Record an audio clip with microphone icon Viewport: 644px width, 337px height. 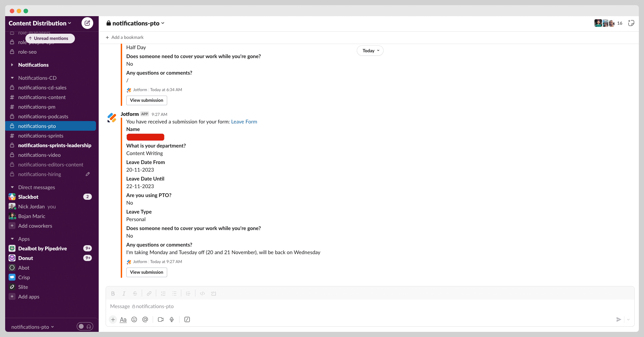(172, 319)
